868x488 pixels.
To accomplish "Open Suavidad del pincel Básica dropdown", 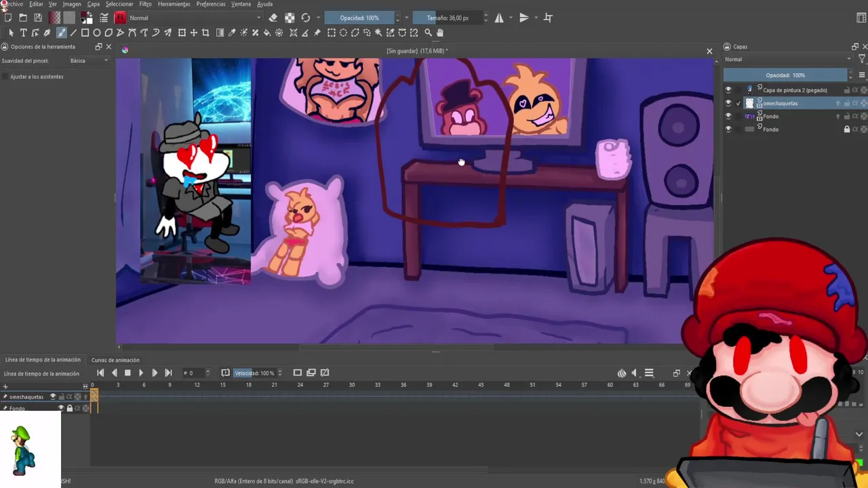I will coord(90,60).
